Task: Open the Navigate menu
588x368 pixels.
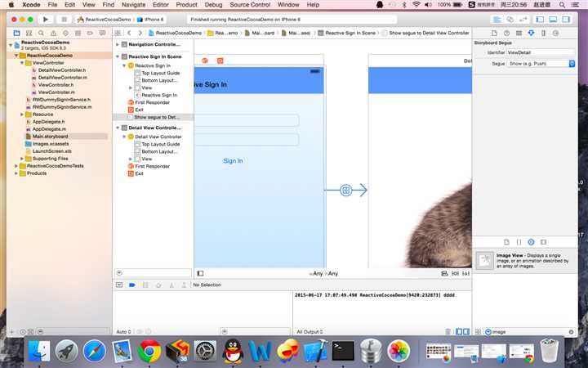Action: pyautogui.click(x=133, y=5)
